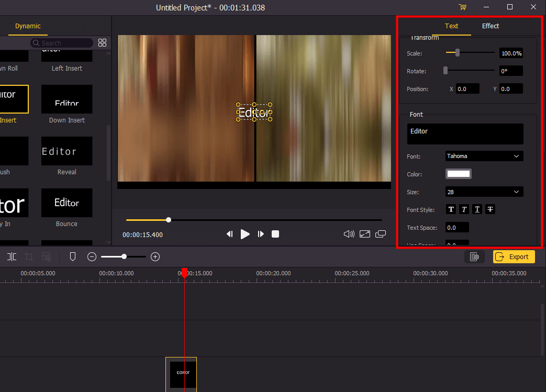Select the Dynamic tab
Screen dimensions: 546x392
[x=28, y=26]
